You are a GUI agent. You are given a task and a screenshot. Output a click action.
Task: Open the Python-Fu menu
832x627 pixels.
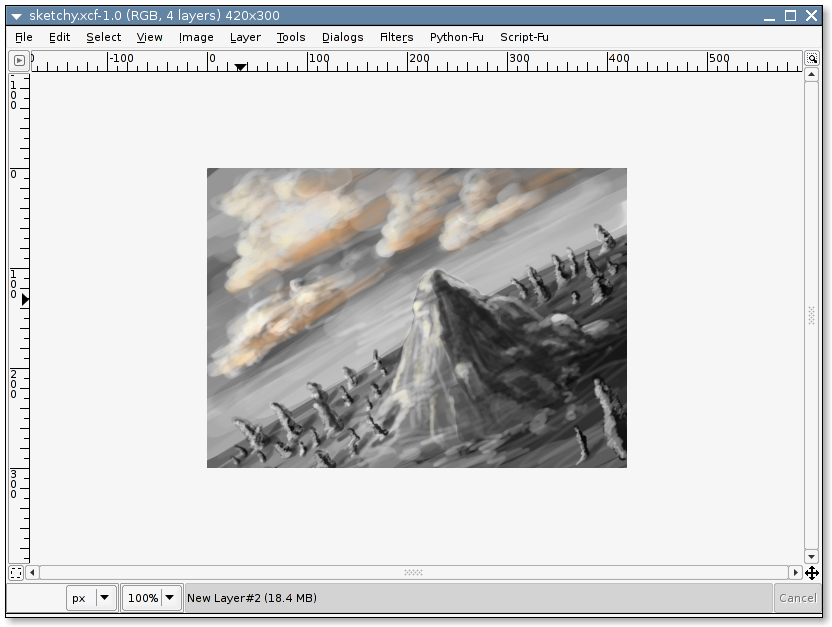point(456,37)
